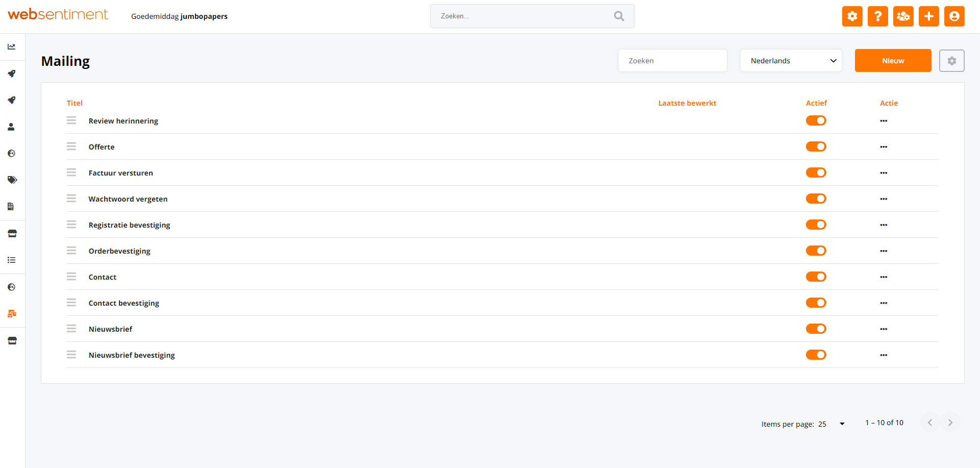980x468 pixels.
Task: Expand the items per page dropdown
Action: (x=842, y=424)
